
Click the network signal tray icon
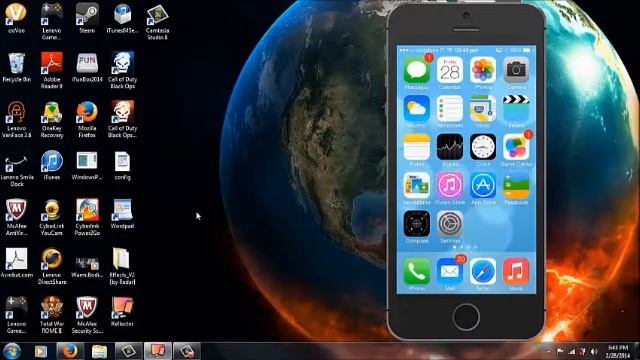[572, 352]
